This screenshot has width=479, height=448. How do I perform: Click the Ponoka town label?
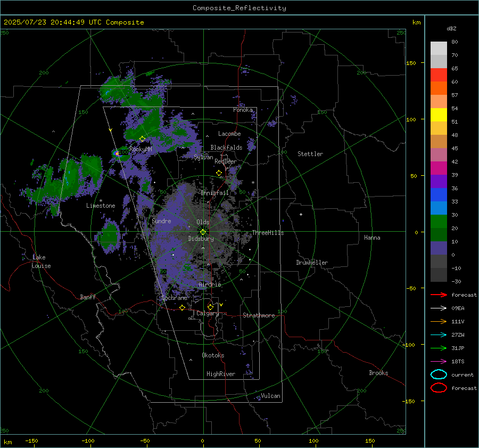[243, 110]
